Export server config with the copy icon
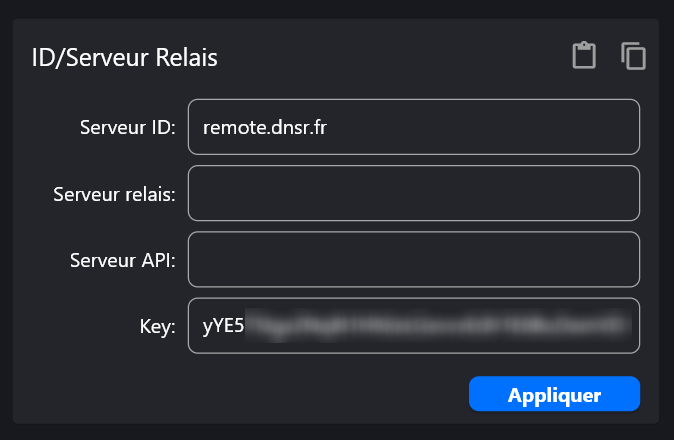 pos(633,55)
